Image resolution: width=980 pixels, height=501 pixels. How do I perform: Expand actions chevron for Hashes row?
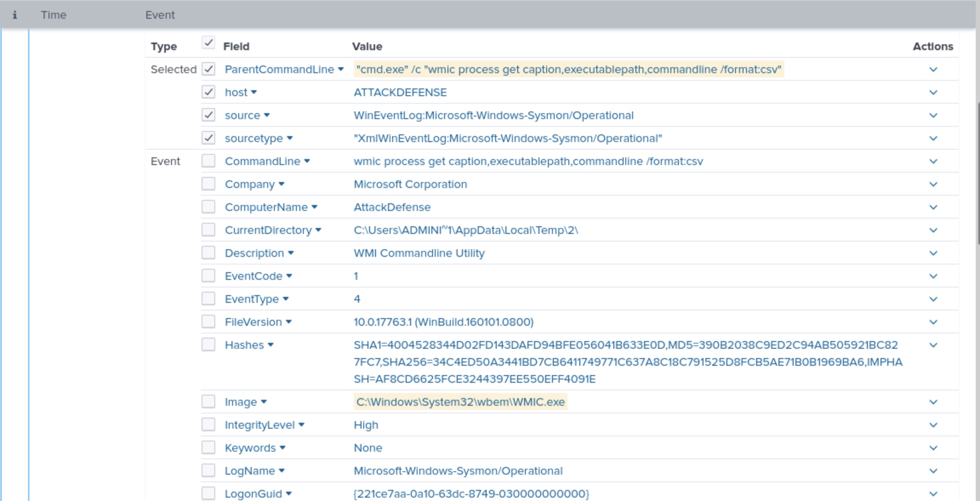(x=933, y=345)
